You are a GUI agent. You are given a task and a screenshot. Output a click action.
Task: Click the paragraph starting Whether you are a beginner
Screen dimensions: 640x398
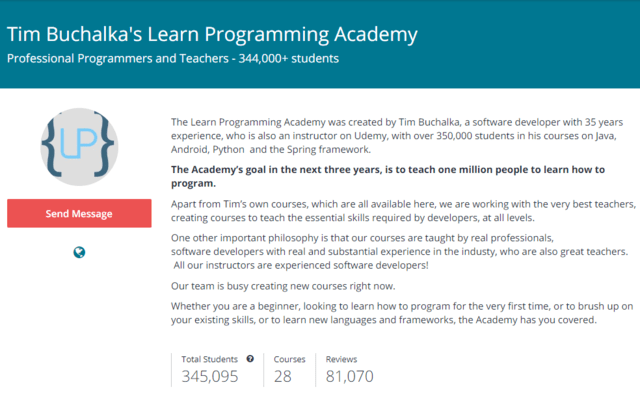(402, 313)
